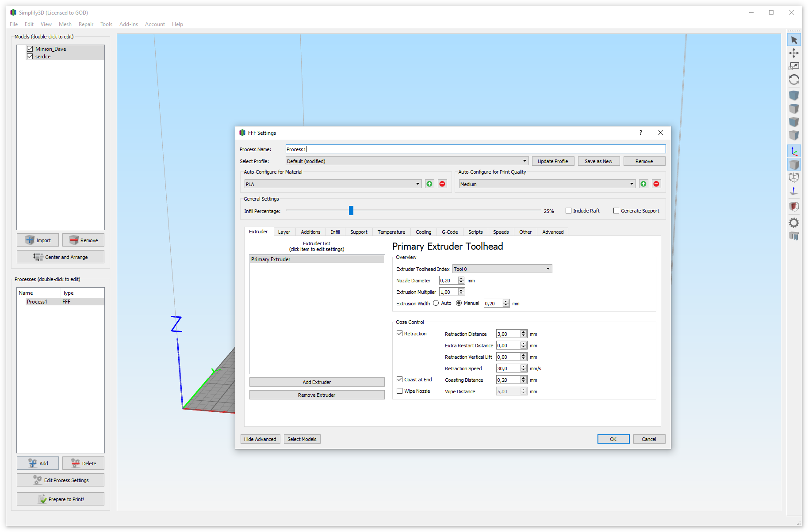The width and height of the screenshot is (808, 532).
Task: Select Manual extrusion width radio button
Action: coord(459,303)
